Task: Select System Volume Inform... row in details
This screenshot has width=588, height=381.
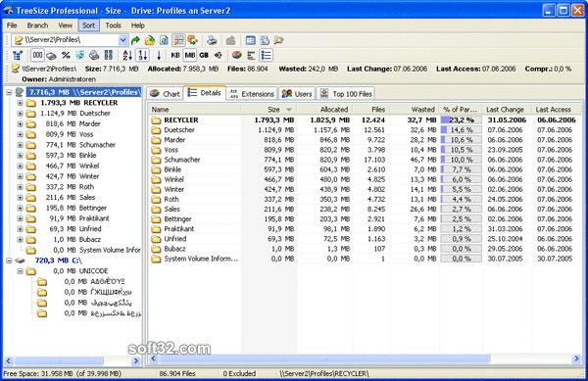Action: pos(364,259)
